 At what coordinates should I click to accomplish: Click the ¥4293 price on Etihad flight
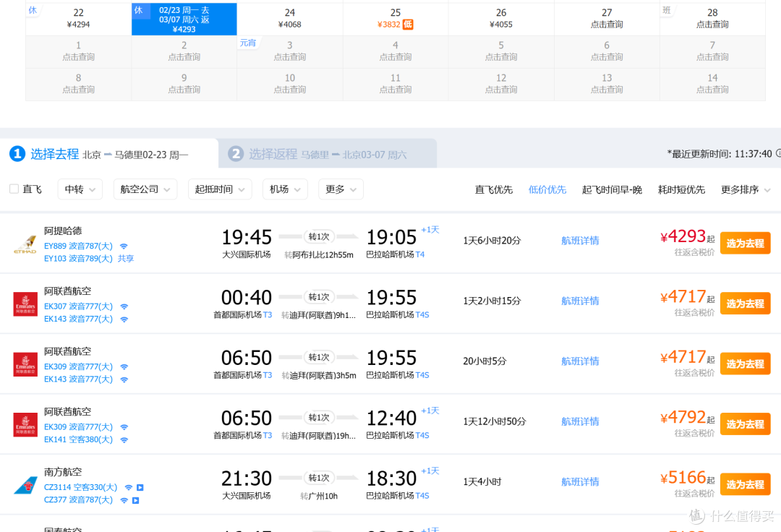coord(683,236)
